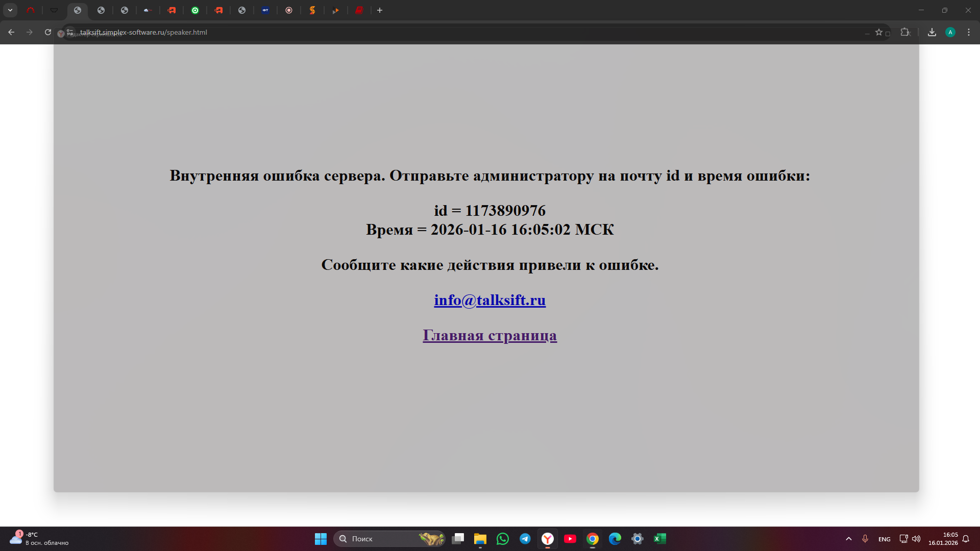Open the Telegram icon in the taskbar
This screenshot has height=551, width=980.
click(525, 539)
